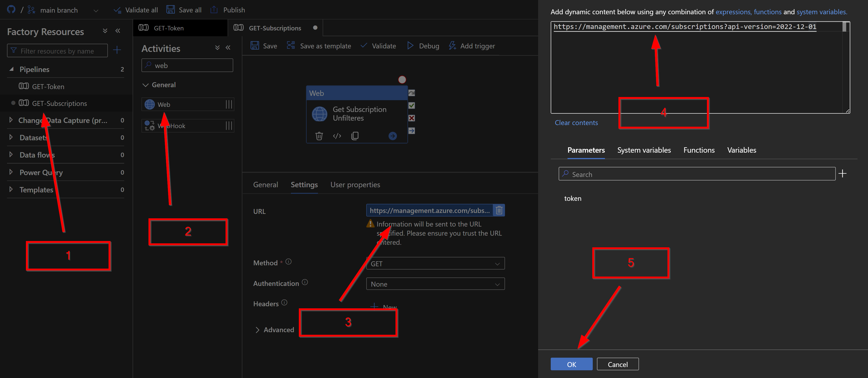Click the On completion arrow connector
868x378 pixels.
click(411, 131)
